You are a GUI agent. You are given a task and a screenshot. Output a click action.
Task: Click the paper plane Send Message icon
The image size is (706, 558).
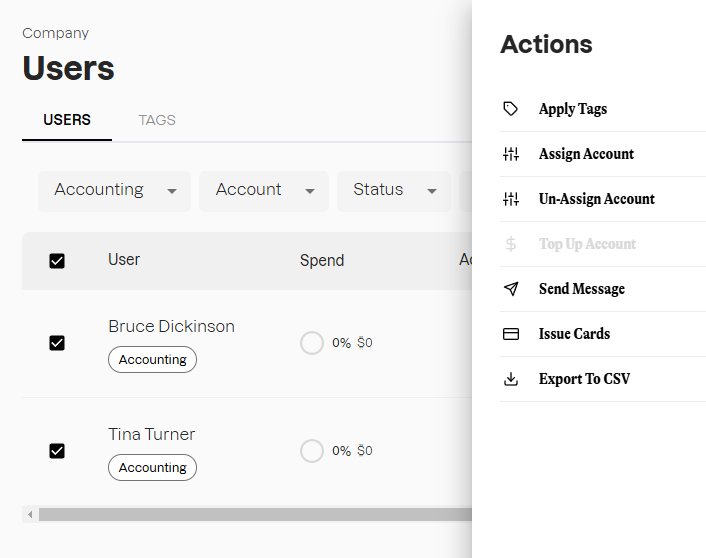[511, 289]
